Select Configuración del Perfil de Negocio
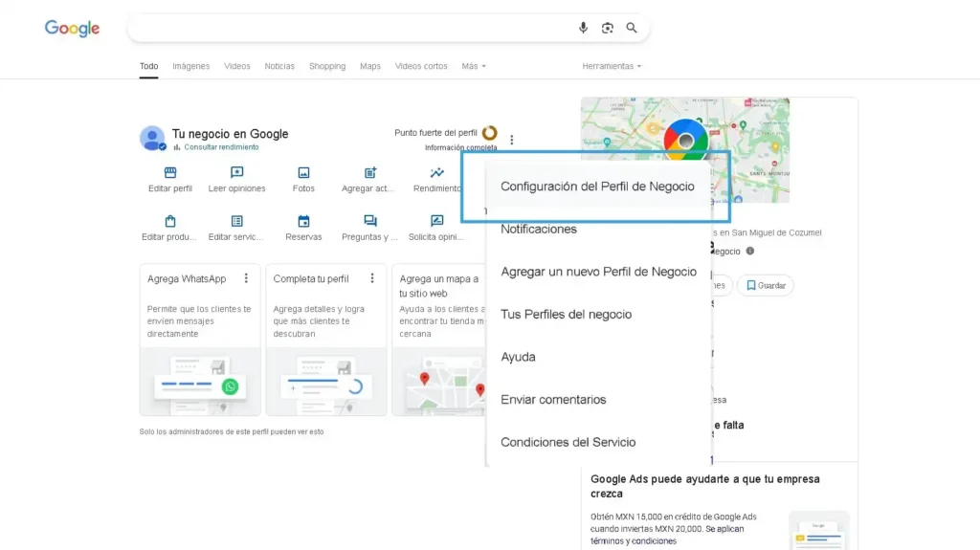The image size is (980, 550). 597,187
